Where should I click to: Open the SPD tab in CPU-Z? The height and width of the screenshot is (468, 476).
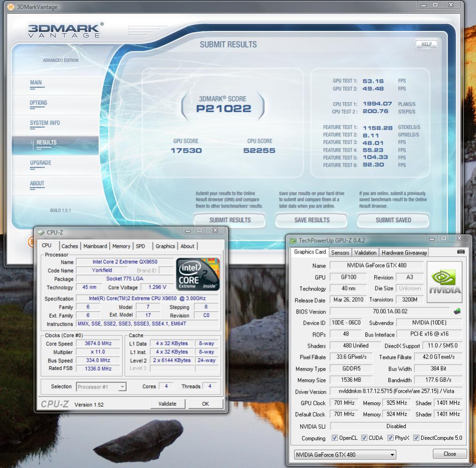coord(140,246)
